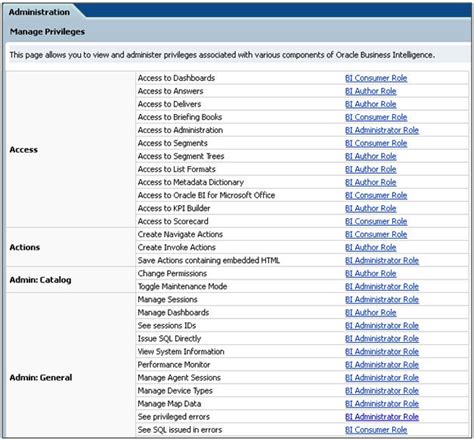The width and height of the screenshot is (474, 441).
Task: Click the 'Manage Sessions' privilege text
Action: [168, 299]
